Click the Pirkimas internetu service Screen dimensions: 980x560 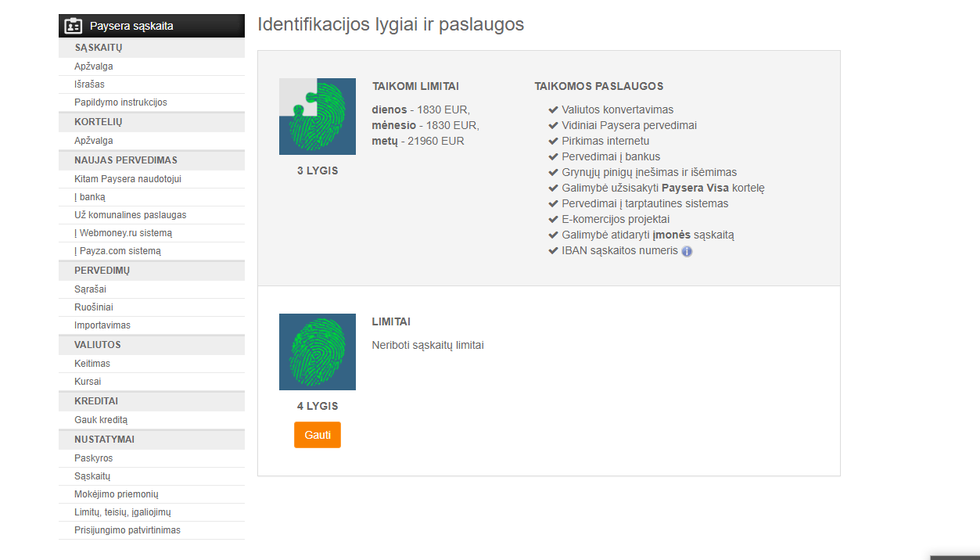pyautogui.click(x=605, y=141)
